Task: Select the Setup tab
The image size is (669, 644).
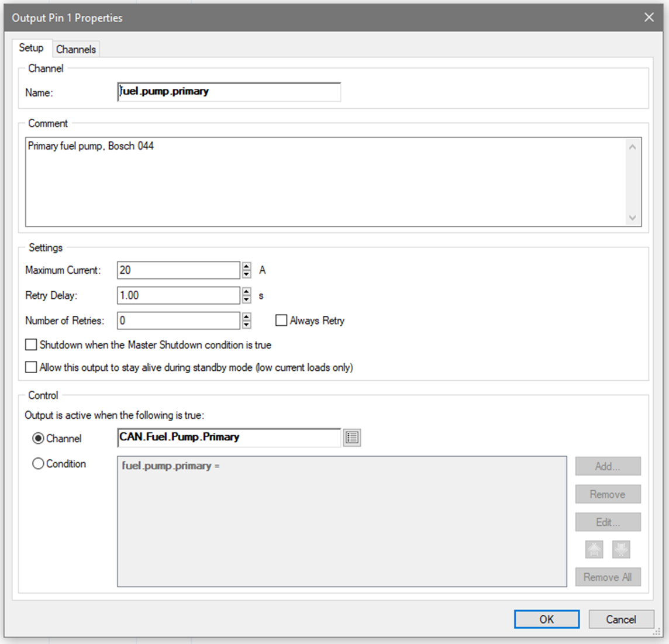Action: [31, 48]
